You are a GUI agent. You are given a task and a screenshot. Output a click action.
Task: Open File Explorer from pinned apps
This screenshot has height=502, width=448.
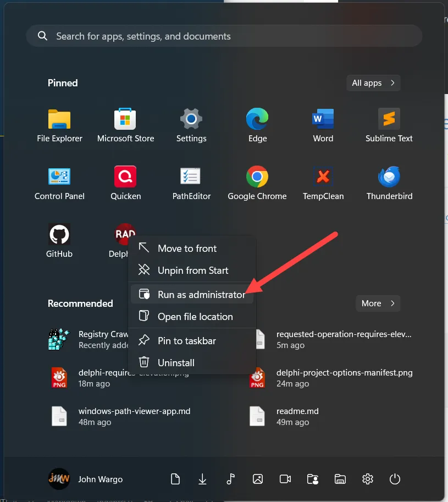[x=59, y=126]
